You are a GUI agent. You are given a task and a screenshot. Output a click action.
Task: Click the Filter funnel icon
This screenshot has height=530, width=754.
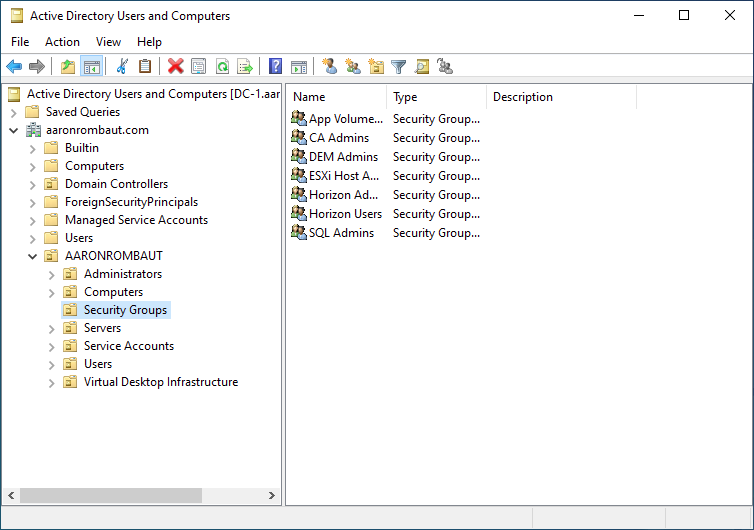click(x=399, y=67)
